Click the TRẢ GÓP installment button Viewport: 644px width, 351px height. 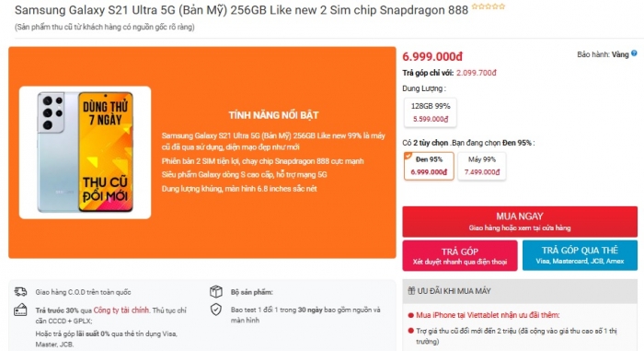coord(460,255)
